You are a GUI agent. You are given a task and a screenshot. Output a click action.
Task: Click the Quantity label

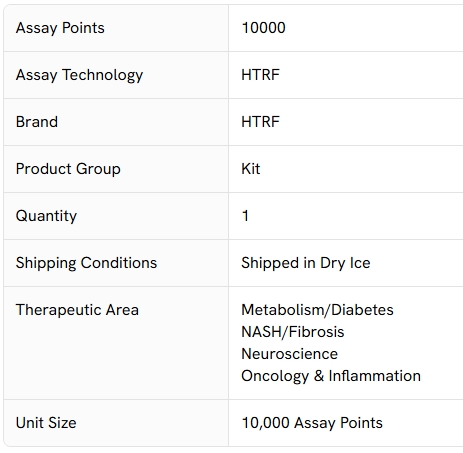pyautogui.click(x=46, y=216)
